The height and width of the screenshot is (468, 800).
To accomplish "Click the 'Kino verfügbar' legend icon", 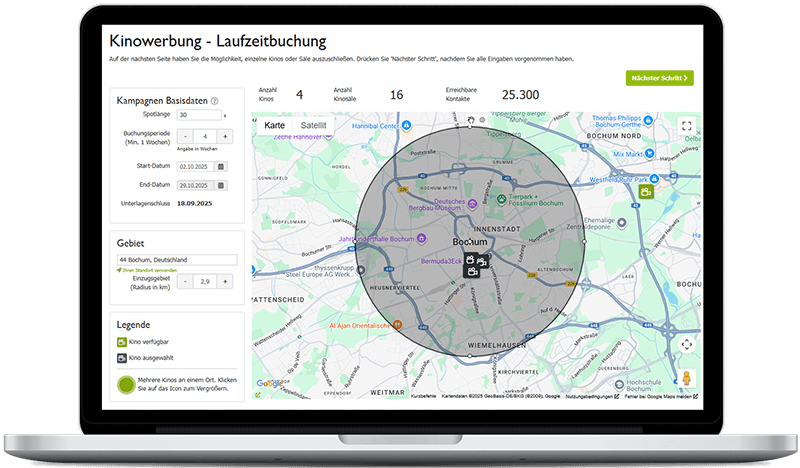I will (x=122, y=342).
